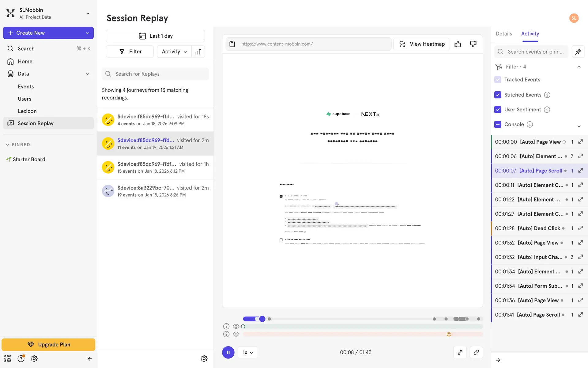Uncheck the User Sentiment checkbox
Image resolution: width=588 pixels, height=368 pixels.
pos(498,109)
